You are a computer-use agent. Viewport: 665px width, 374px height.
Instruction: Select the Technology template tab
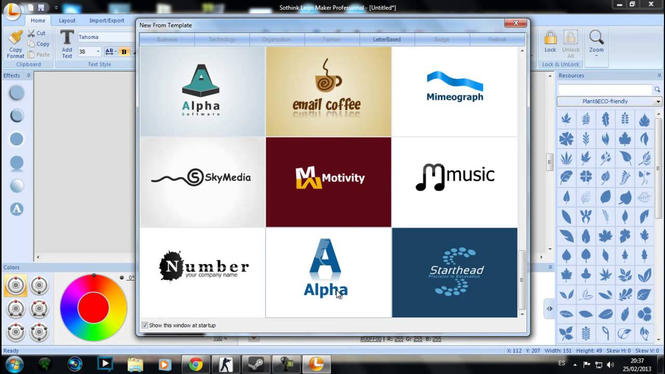222,39
